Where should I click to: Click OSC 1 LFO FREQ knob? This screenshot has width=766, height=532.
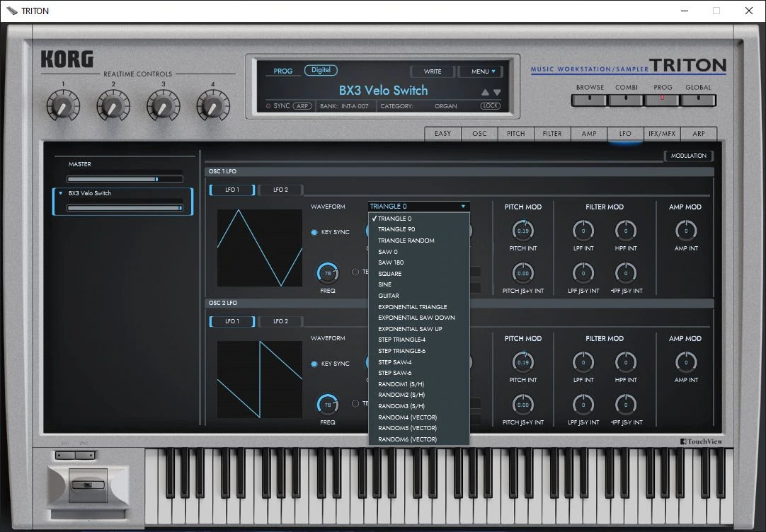tap(328, 273)
